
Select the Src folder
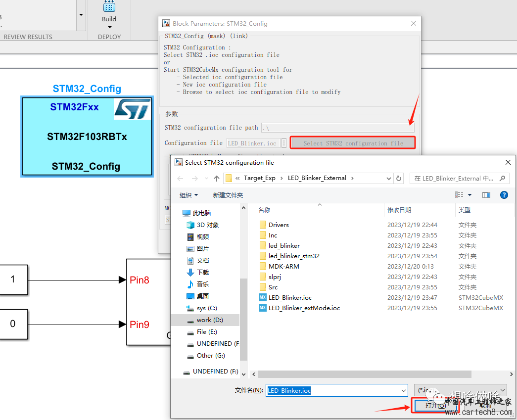pos(273,287)
